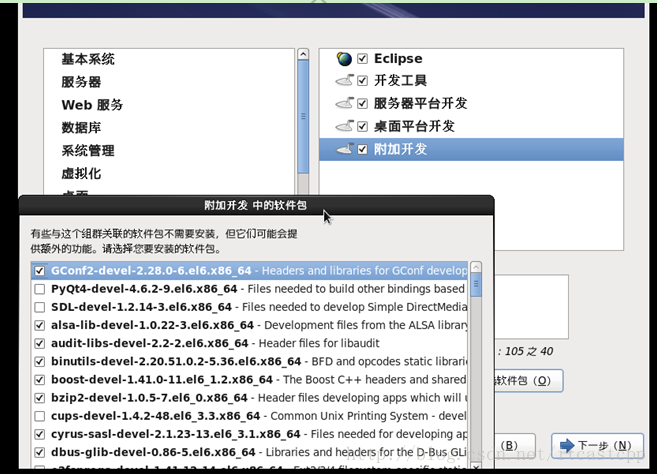This screenshot has height=474, width=657.
Task: Select the 开发工具 group row
Action: (x=471, y=80)
